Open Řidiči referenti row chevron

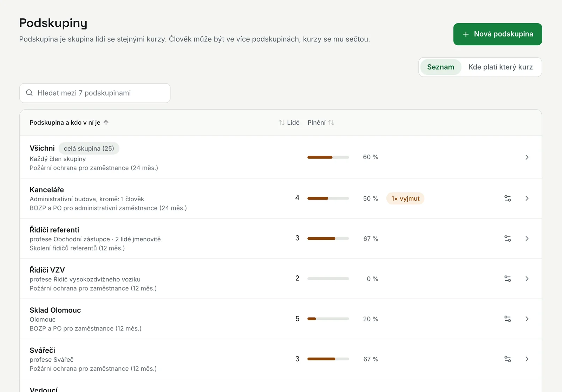527,239
